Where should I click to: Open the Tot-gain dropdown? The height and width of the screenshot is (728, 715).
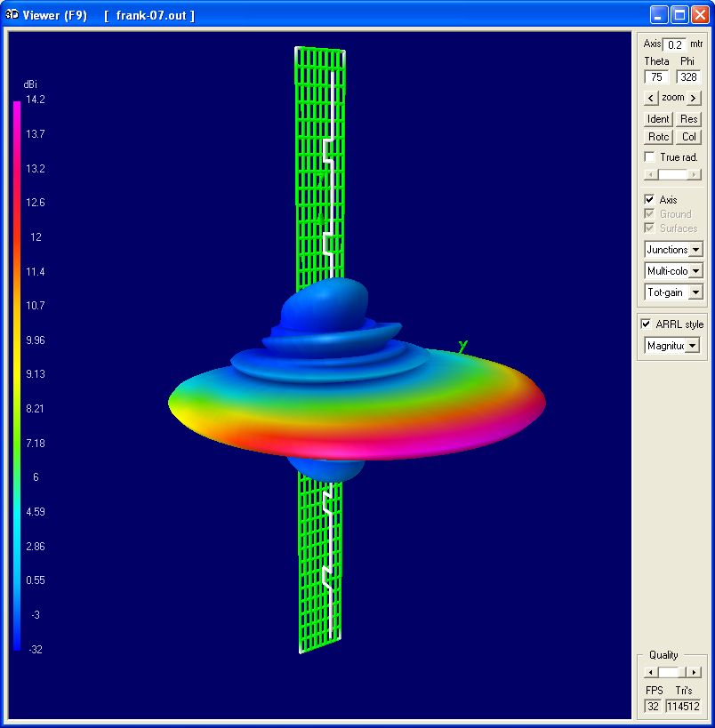pyautogui.click(x=695, y=292)
